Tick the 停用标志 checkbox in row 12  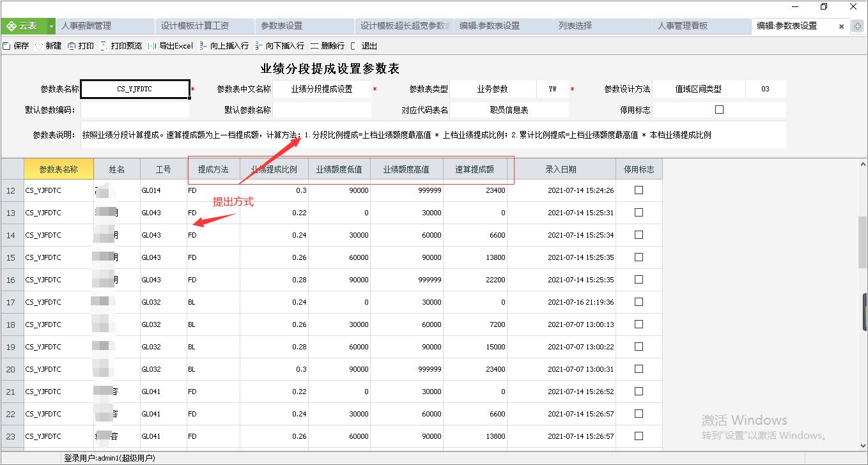(639, 190)
